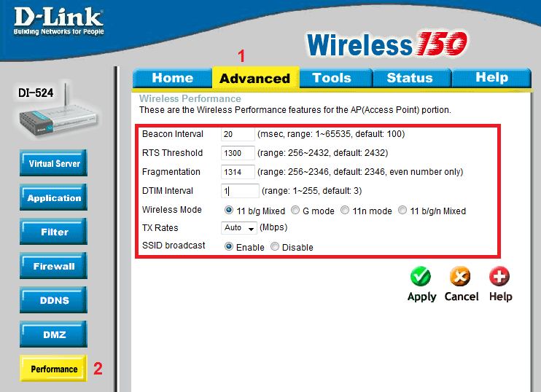Select 11 b/g Mixed wireless mode
This screenshot has height=392, width=541.
pos(228,210)
